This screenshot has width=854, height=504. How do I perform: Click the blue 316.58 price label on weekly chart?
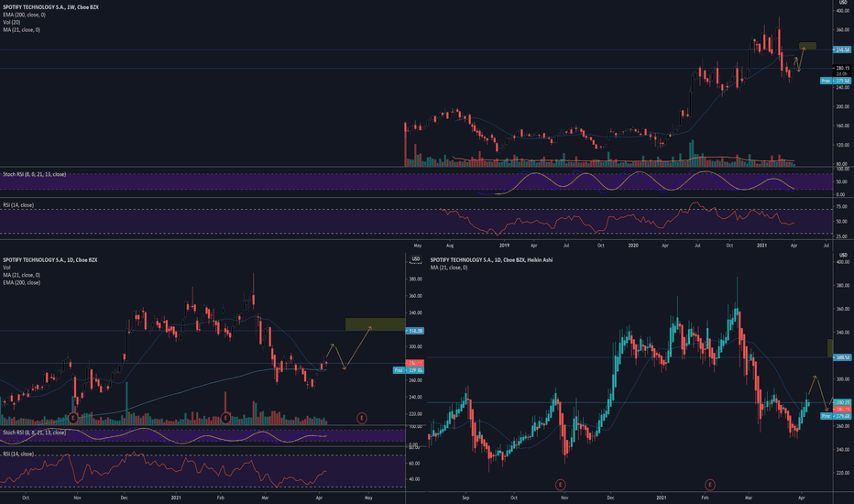[841, 49]
